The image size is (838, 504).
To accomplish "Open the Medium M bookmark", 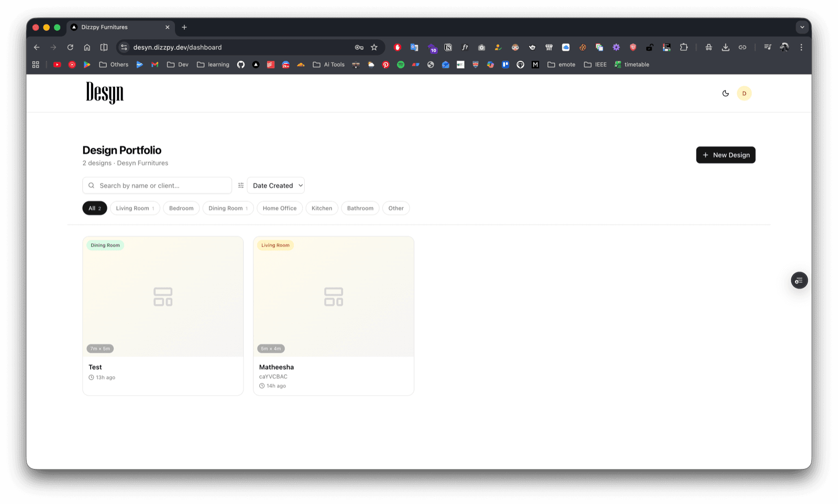I will pyautogui.click(x=535, y=64).
